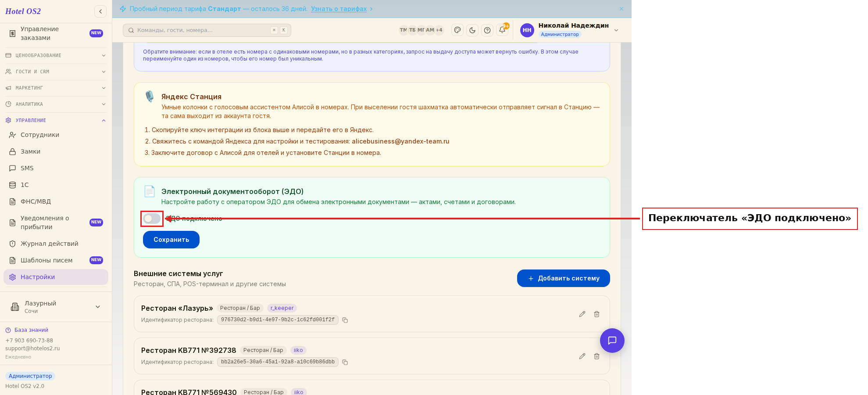This screenshot has height=395, width=868.
Task: Open ФНС/МВД in the sidebar
Action: pos(56,201)
